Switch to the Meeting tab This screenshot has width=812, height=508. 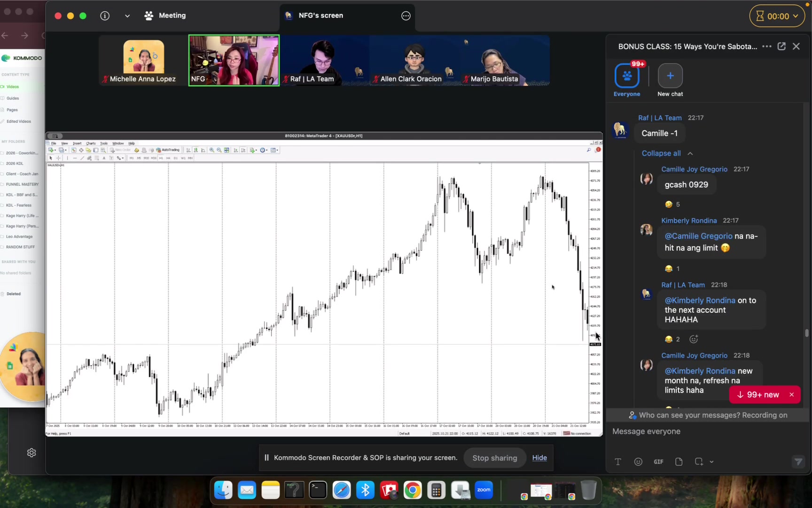click(165, 16)
